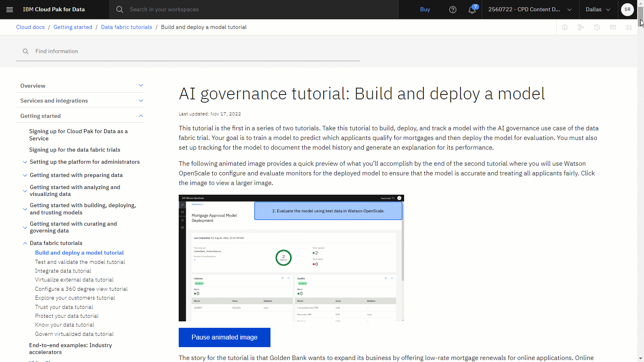This screenshot has width=644, height=362.
Task: Open 'Signing up for the data fabric trials'
Action: pos(74,150)
